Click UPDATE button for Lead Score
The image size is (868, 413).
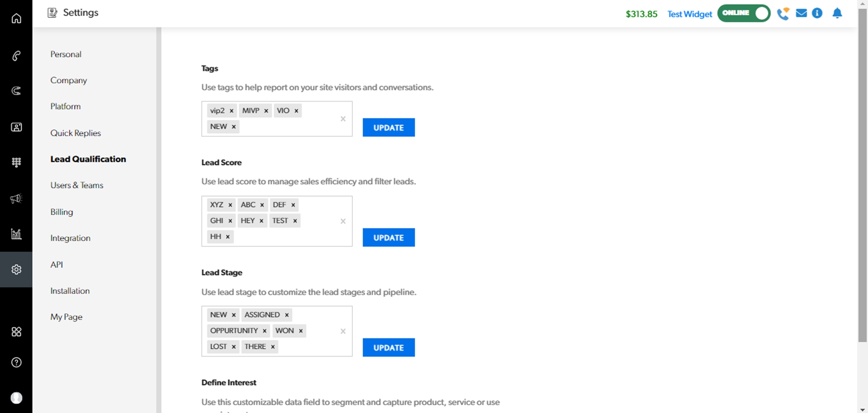click(x=388, y=238)
